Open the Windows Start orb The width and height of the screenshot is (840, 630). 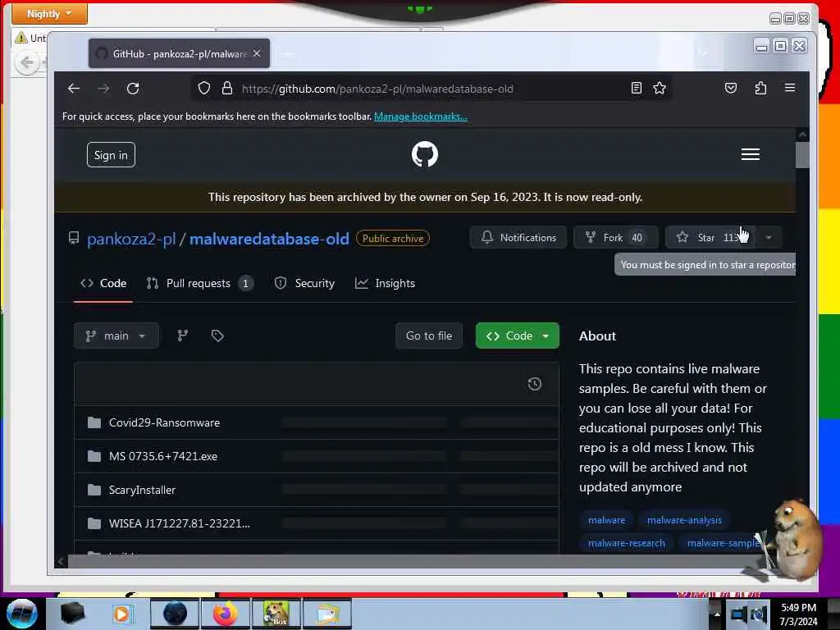click(x=22, y=614)
